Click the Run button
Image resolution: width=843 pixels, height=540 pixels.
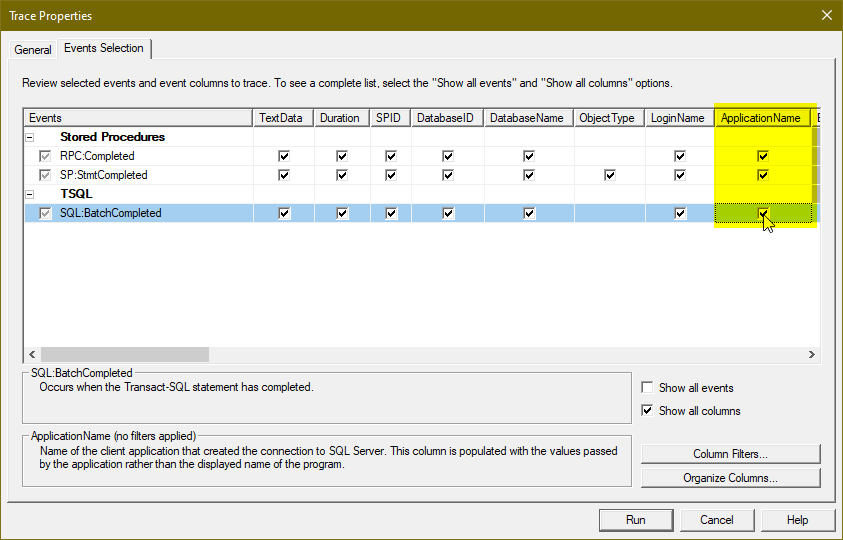[x=636, y=520]
